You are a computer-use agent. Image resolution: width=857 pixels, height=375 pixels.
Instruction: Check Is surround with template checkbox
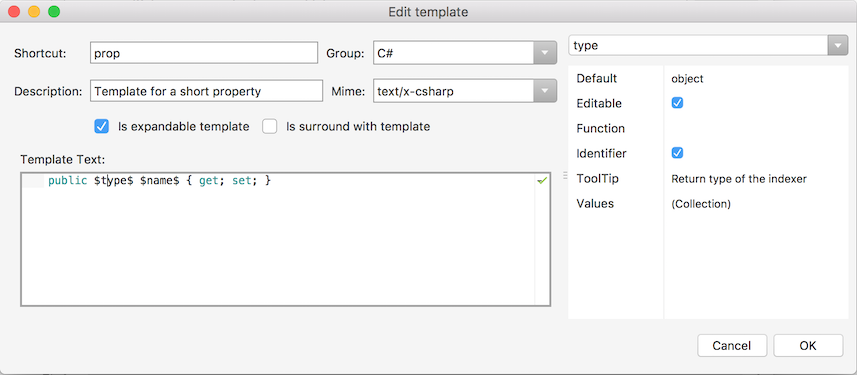[269, 126]
